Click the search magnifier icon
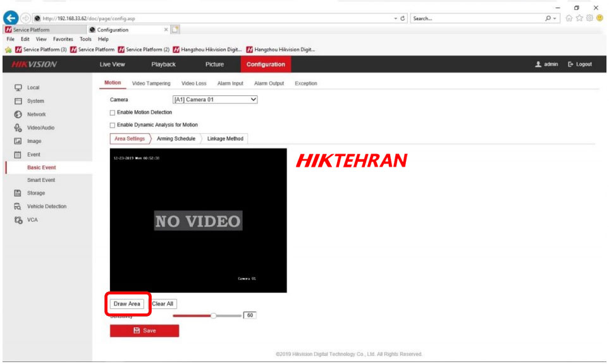Viewport: 609px width, 364px height. pos(548,18)
